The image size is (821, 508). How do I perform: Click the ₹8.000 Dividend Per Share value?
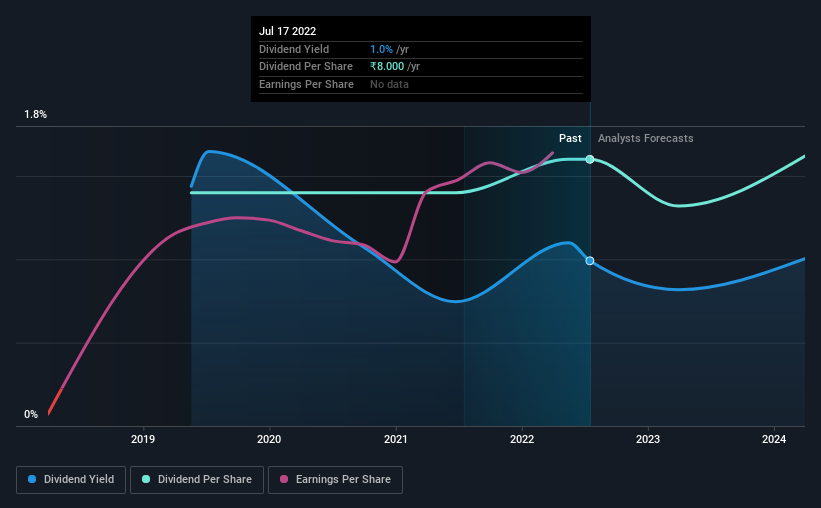coord(387,67)
